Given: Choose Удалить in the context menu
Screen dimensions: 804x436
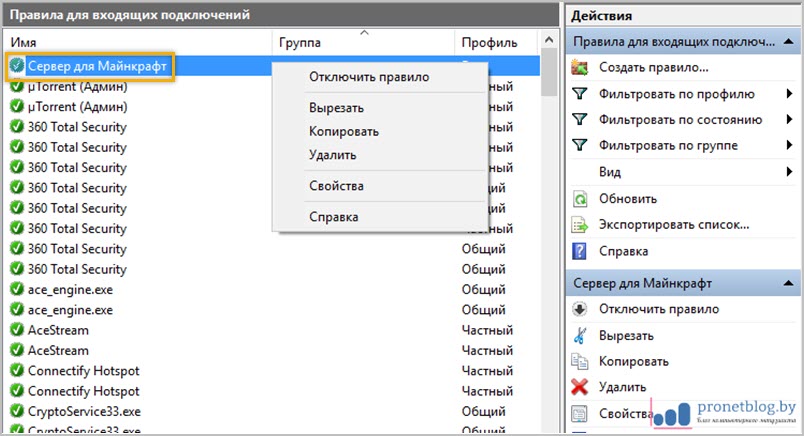Looking at the screenshot, I should tap(332, 155).
